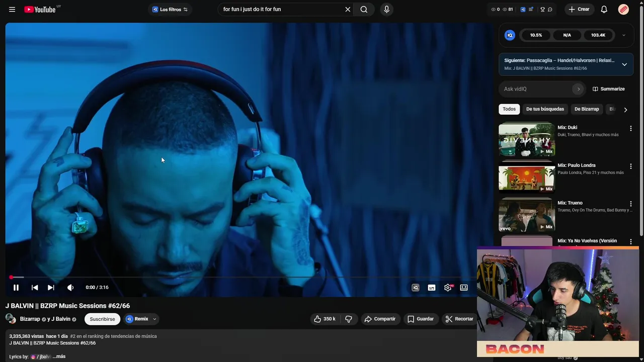Screen dimensions: 644x362
Task: Open Mix: Paulo Londra thumbnail
Action: 527,177
